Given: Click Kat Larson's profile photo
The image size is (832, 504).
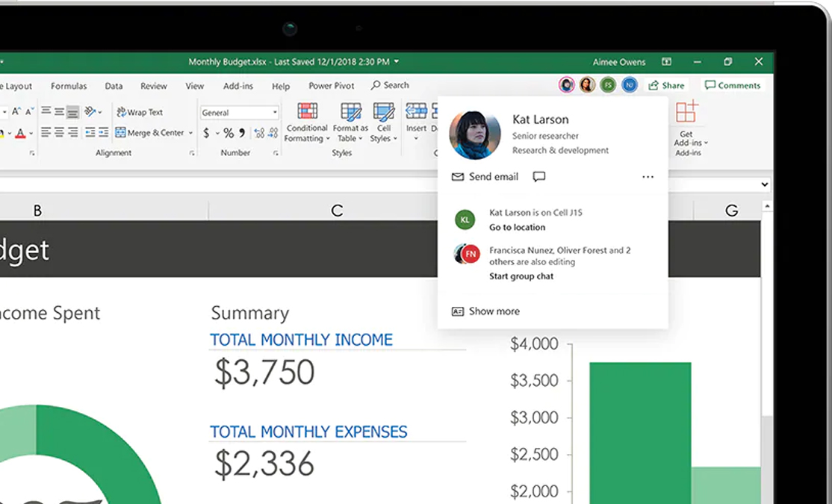Looking at the screenshot, I should (x=474, y=134).
